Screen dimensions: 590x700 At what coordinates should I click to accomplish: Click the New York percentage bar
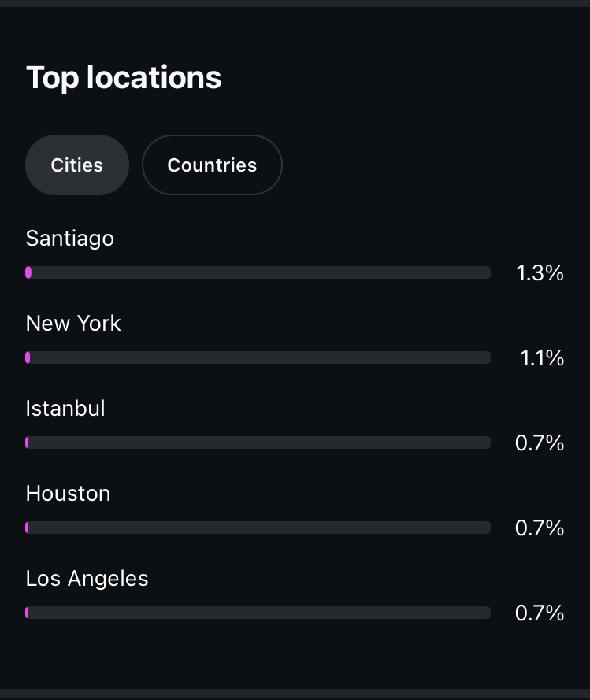tap(258, 357)
